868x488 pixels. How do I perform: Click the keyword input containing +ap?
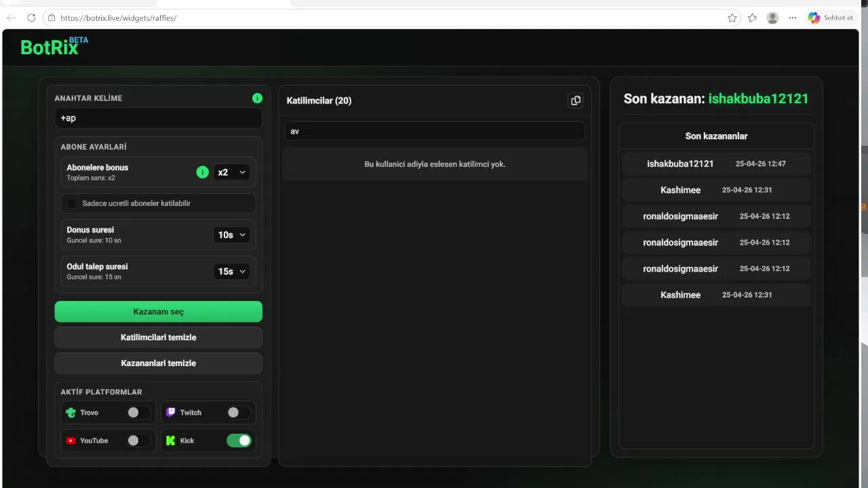159,118
